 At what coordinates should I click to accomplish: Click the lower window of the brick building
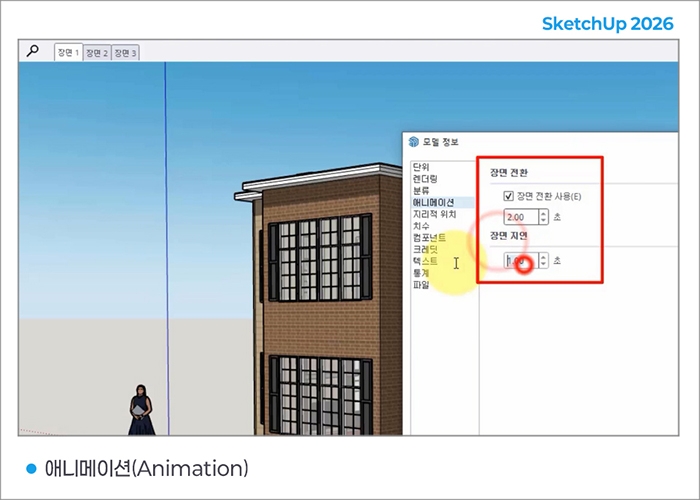320,395
